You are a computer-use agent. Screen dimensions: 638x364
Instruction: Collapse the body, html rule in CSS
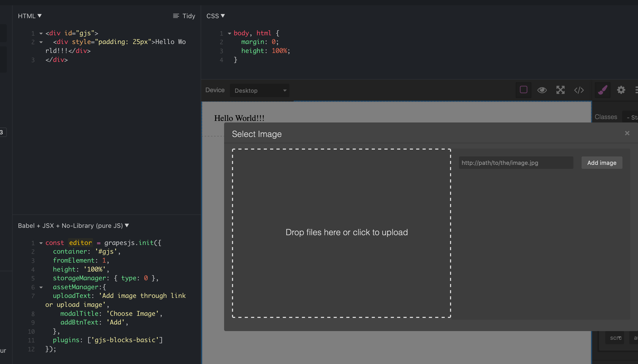[229, 33]
